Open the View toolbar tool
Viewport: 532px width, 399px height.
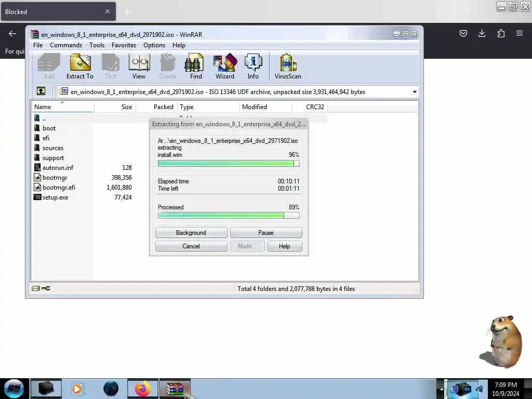tap(139, 66)
